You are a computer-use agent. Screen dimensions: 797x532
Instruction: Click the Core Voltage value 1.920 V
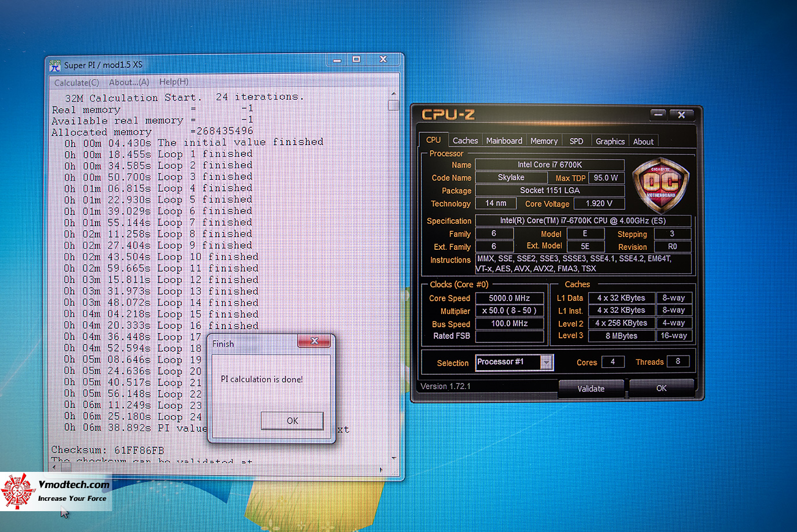[599, 204]
